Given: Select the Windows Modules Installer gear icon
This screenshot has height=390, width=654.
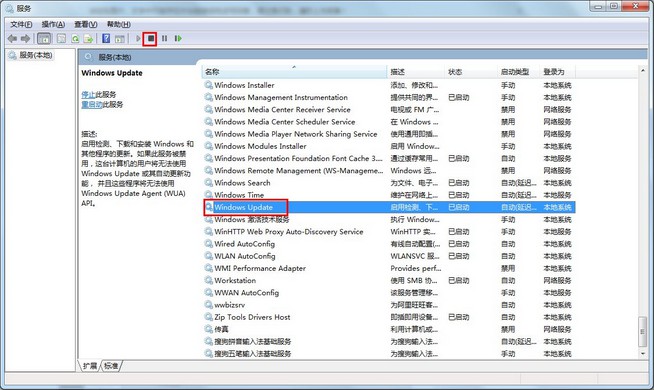Looking at the screenshot, I should (x=208, y=146).
